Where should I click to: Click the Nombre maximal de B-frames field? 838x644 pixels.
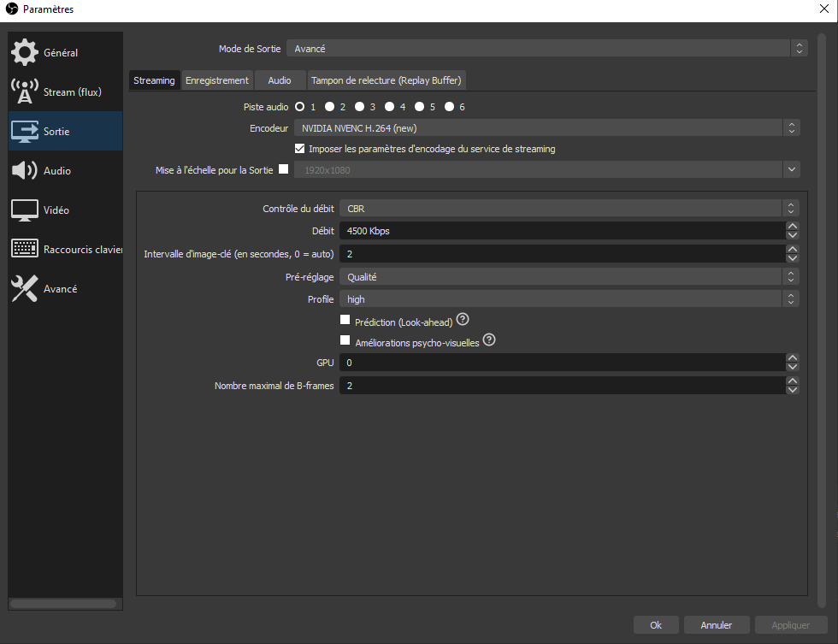click(563, 386)
